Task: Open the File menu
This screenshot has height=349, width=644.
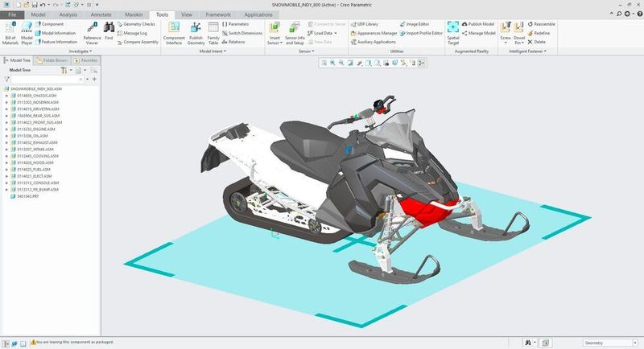Action: (12, 14)
